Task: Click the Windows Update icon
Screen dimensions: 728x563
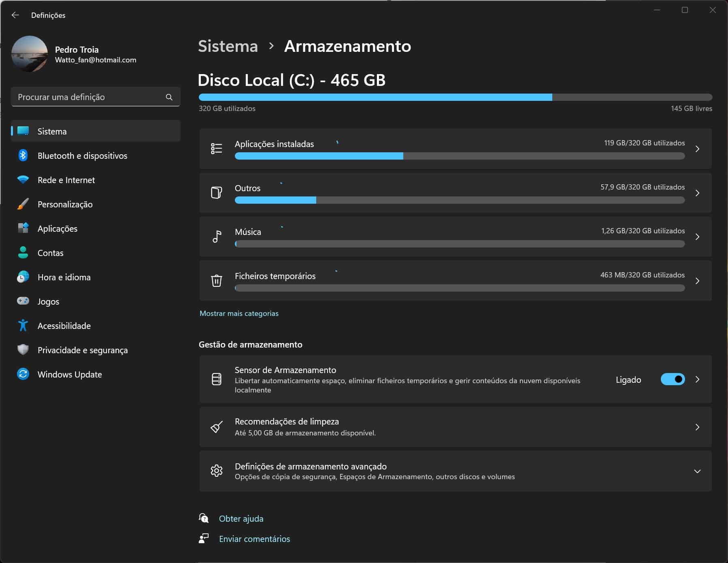Action: (x=23, y=374)
